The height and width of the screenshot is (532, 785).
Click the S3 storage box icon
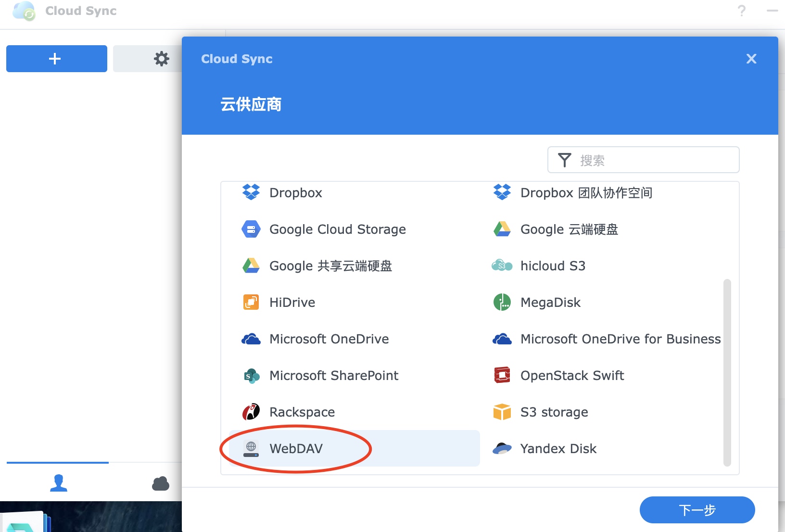(x=502, y=412)
